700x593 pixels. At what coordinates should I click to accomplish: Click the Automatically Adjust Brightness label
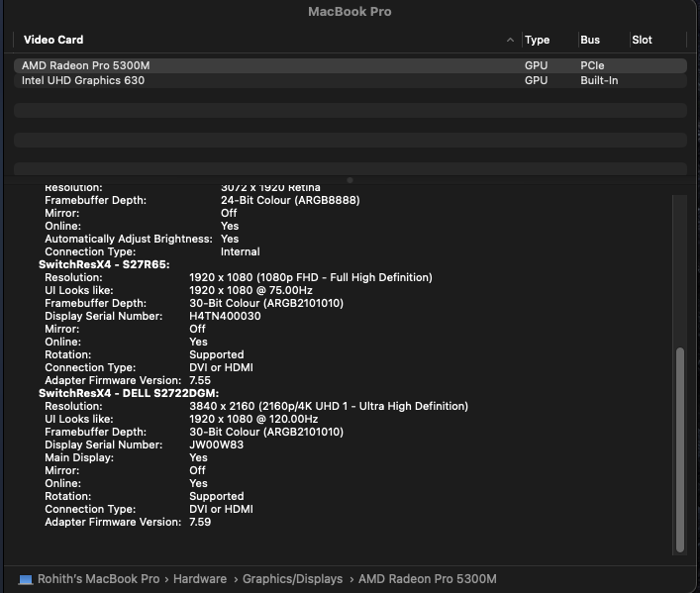[x=129, y=239]
